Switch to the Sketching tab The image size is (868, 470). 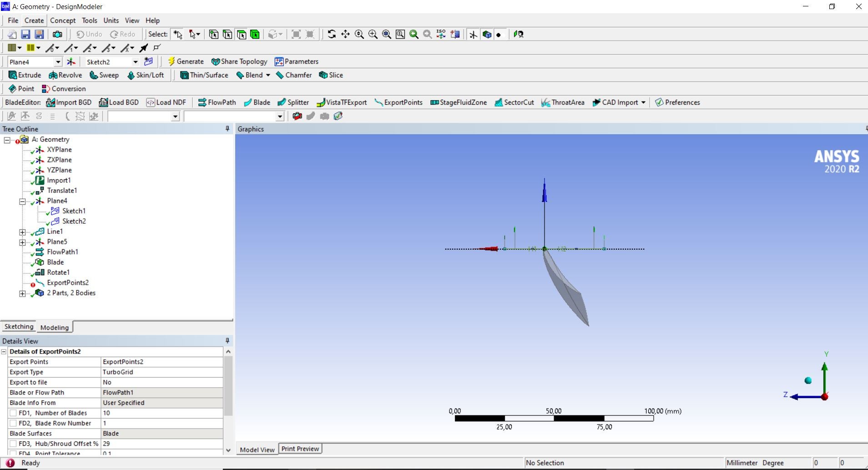click(19, 327)
